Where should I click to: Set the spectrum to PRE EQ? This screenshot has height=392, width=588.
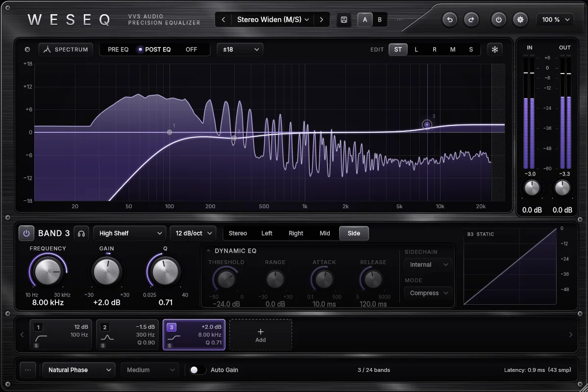(x=118, y=49)
